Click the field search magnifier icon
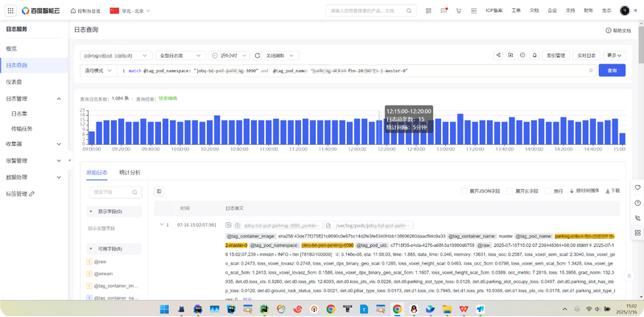The height and width of the screenshot is (317, 644). [134, 191]
